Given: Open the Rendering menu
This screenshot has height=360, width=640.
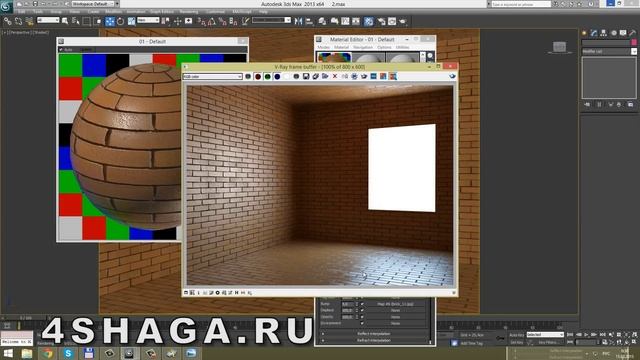Looking at the screenshot, I should [189, 12].
